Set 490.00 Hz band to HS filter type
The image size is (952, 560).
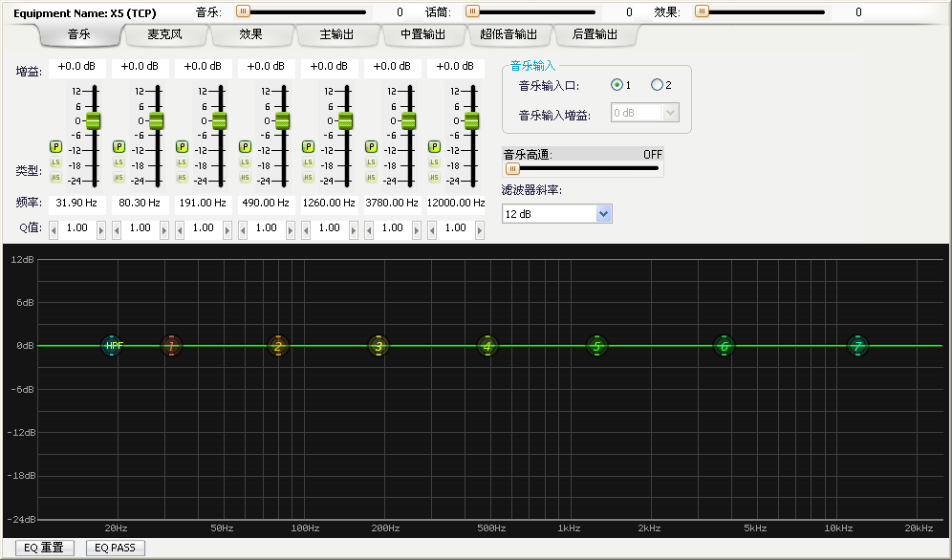coord(246,177)
